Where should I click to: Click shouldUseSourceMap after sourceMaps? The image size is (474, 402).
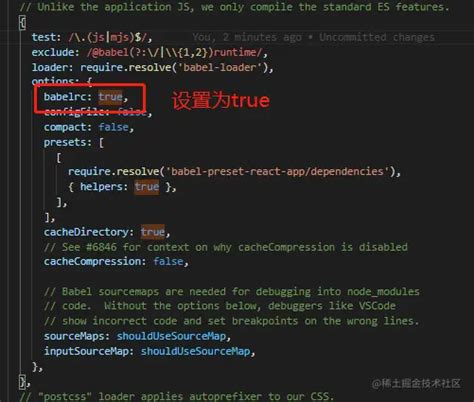[x=171, y=336]
